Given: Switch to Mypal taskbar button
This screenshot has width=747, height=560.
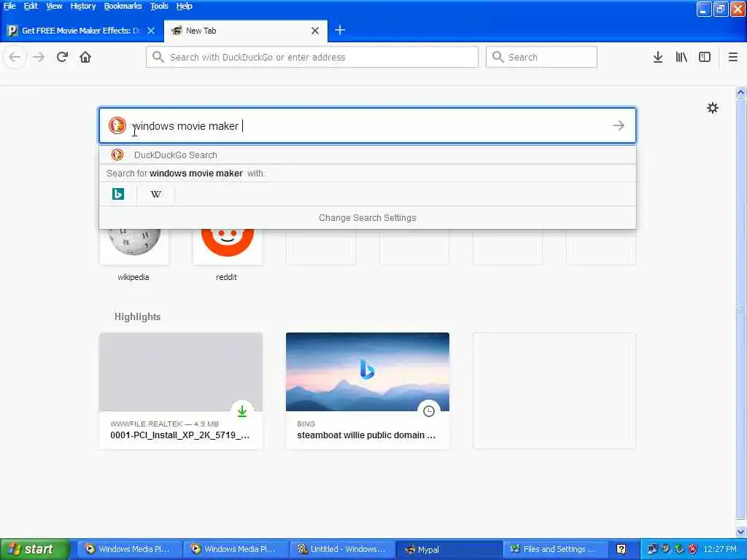Looking at the screenshot, I should click(x=449, y=550).
